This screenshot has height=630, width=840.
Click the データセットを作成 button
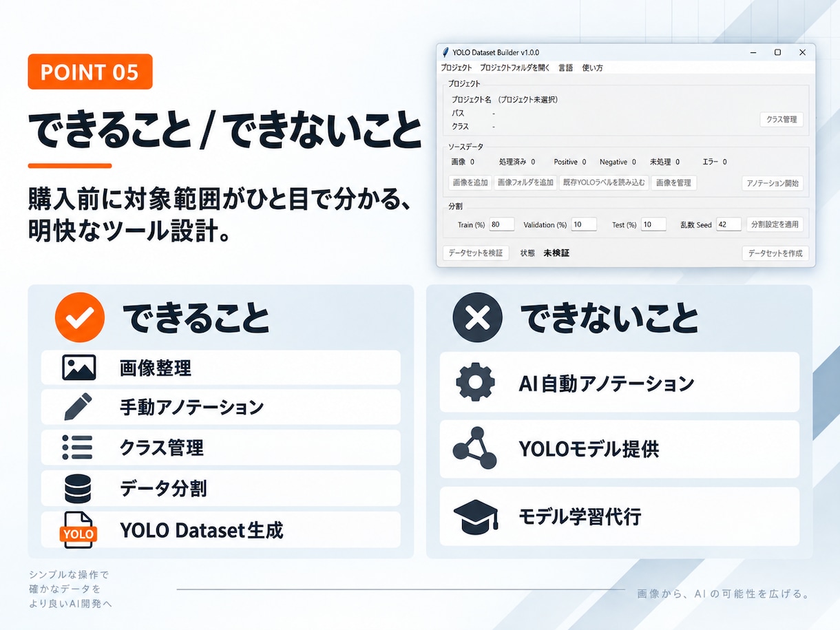pos(775,253)
